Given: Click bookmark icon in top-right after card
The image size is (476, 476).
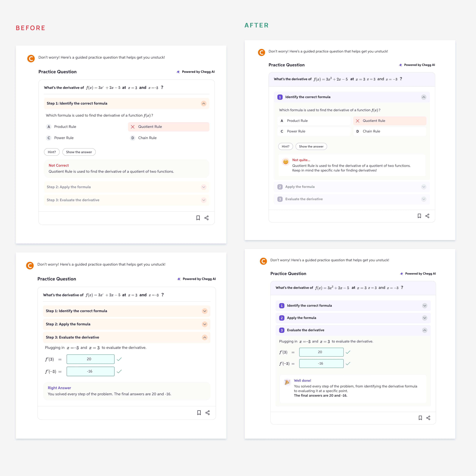Looking at the screenshot, I should click(419, 216).
